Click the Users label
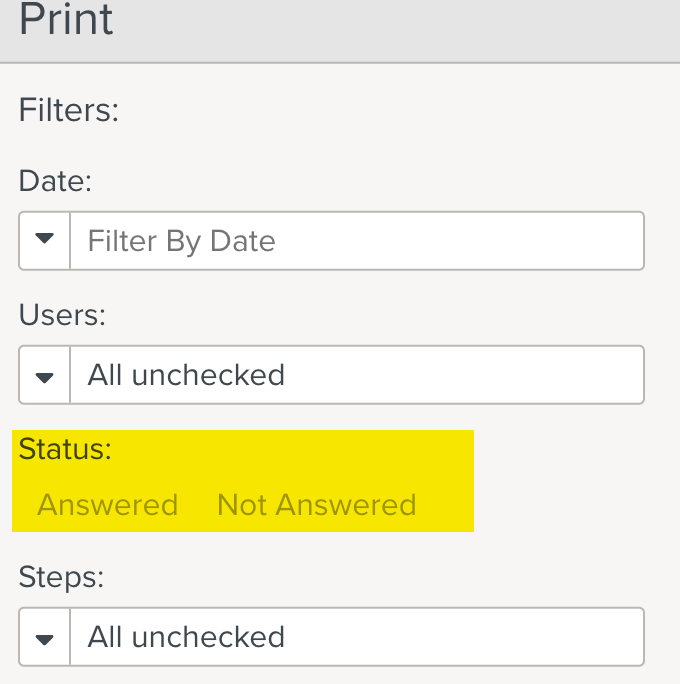This screenshot has height=684, width=680. click(x=62, y=315)
